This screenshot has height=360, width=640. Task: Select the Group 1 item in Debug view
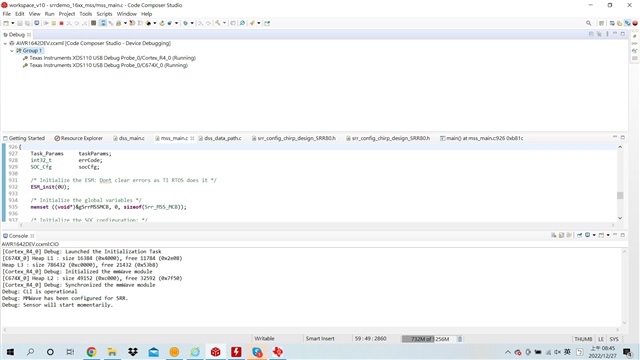coord(29,51)
